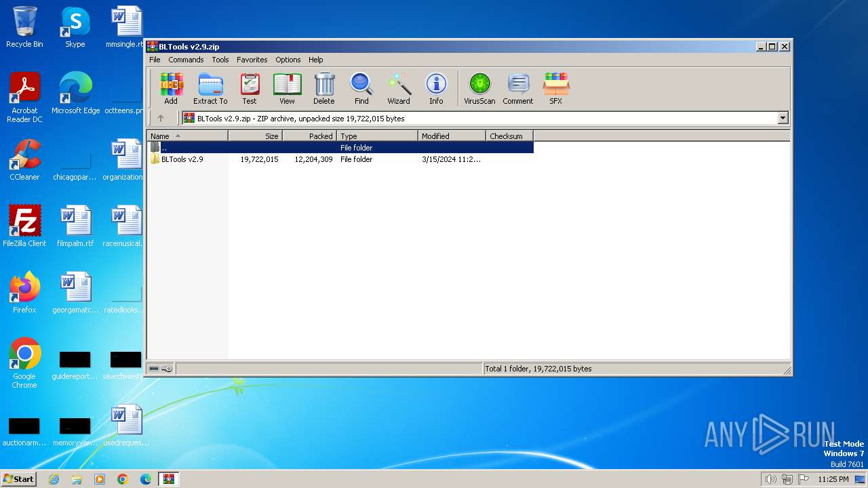Run the VirusScan toolbar icon
The height and width of the screenshot is (488, 868).
click(479, 89)
